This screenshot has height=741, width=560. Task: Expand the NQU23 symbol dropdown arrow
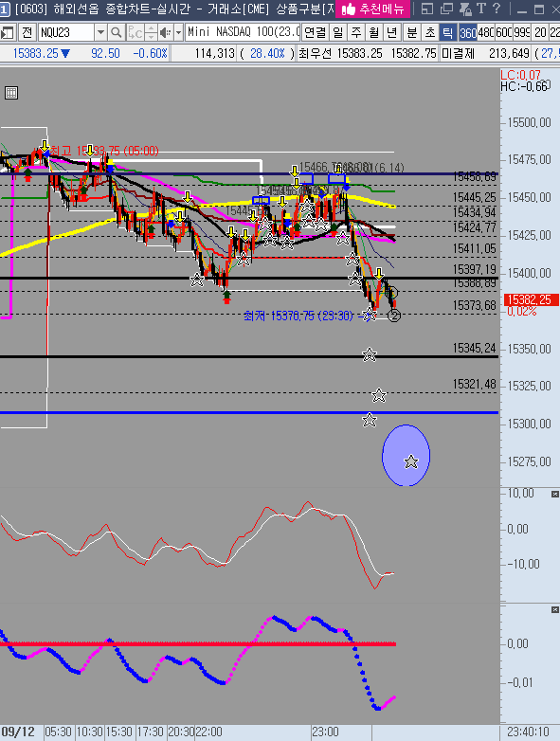click(100, 32)
